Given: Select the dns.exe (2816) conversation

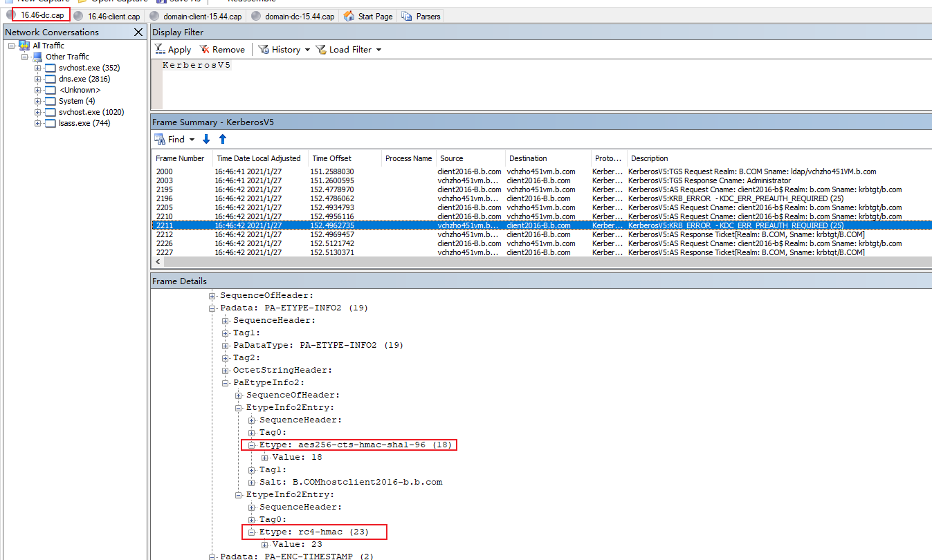Looking at the screenshot, I should pyautogui.click(x=84, y=79).
